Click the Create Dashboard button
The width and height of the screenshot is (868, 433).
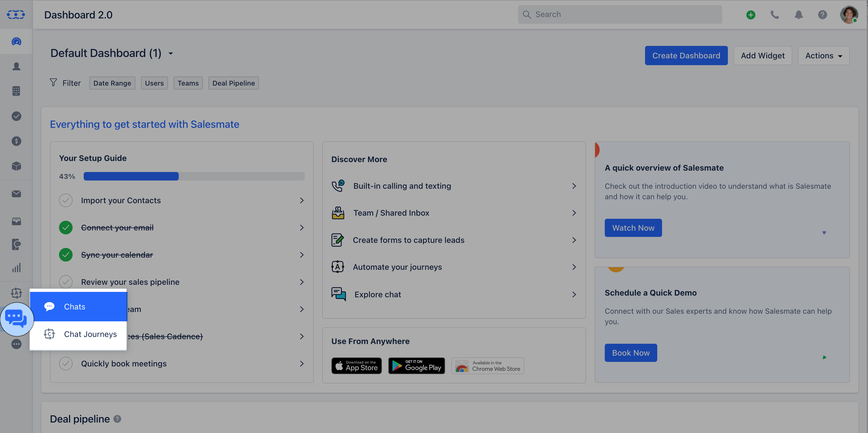686,56
